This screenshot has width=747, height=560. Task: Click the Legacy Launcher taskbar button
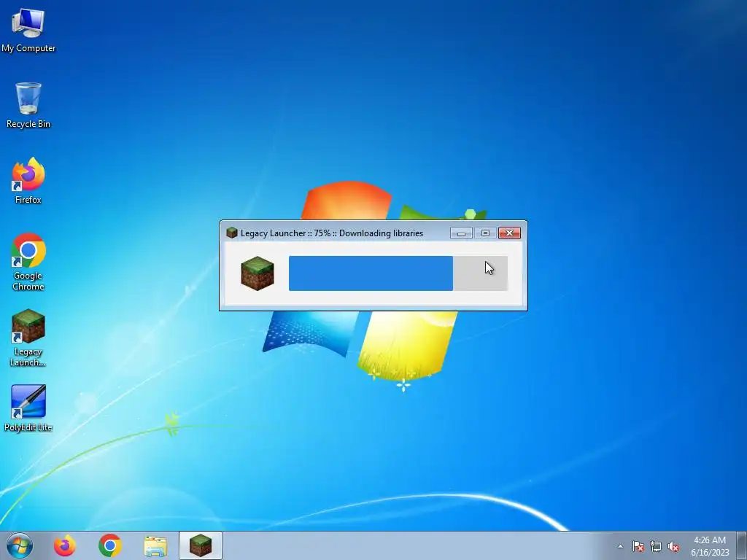201,545
